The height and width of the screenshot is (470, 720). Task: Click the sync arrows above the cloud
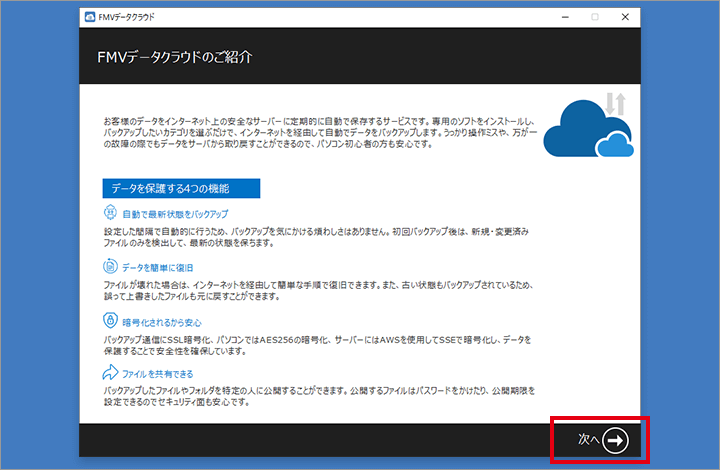[616, 101]
